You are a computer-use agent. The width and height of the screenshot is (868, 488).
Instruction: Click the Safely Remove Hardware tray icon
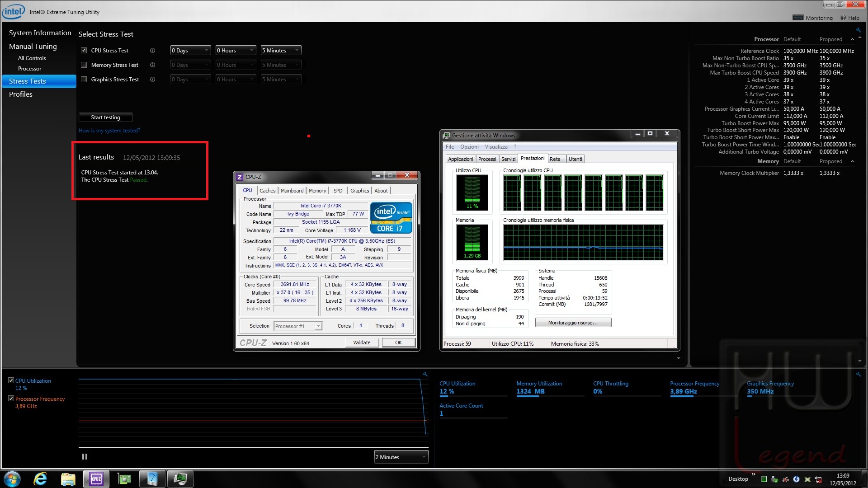[774, 479]
